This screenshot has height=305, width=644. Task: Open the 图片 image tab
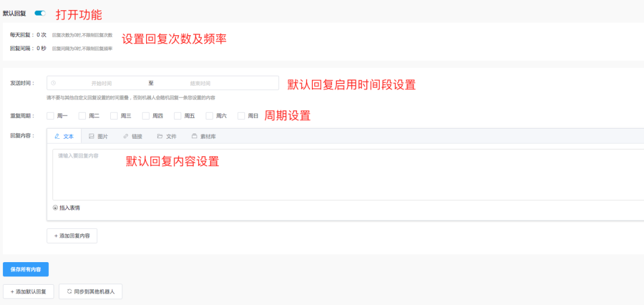click(98, 136)
